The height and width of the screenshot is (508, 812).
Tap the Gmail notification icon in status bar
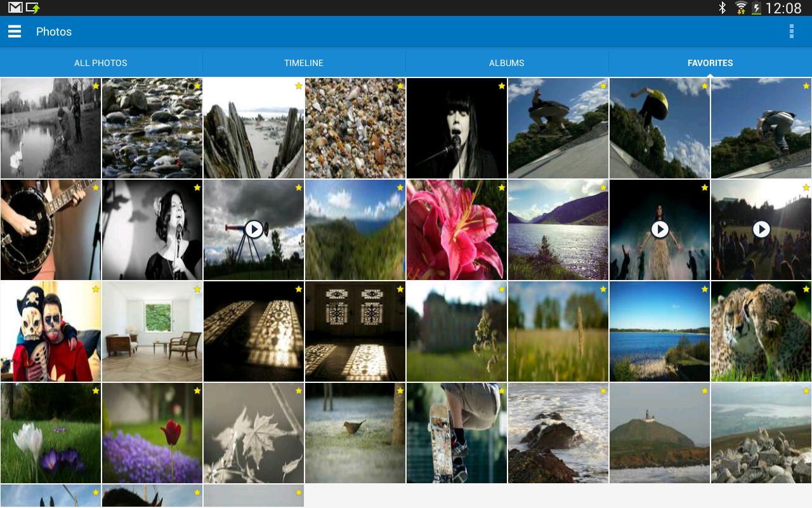click(15, 8)
